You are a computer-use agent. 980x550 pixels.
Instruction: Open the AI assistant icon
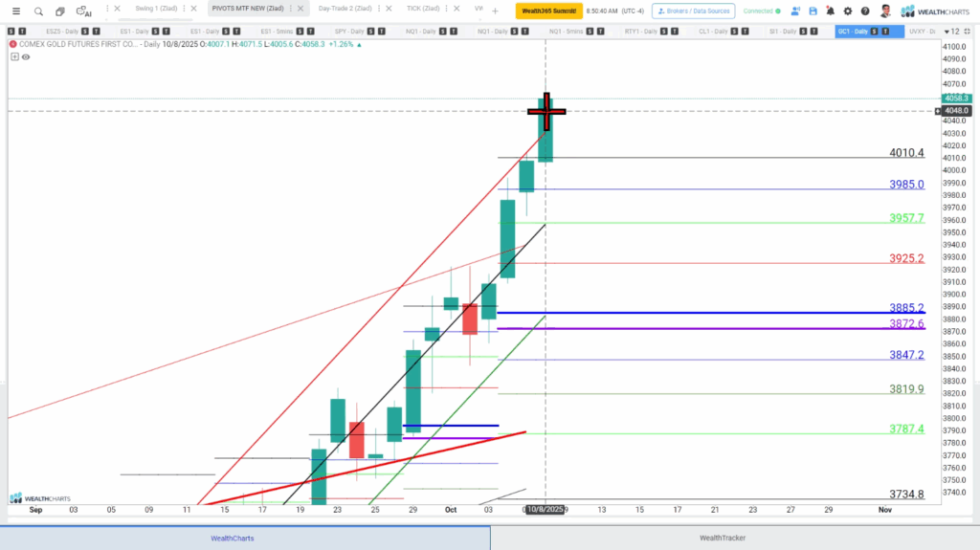[84, 11]
